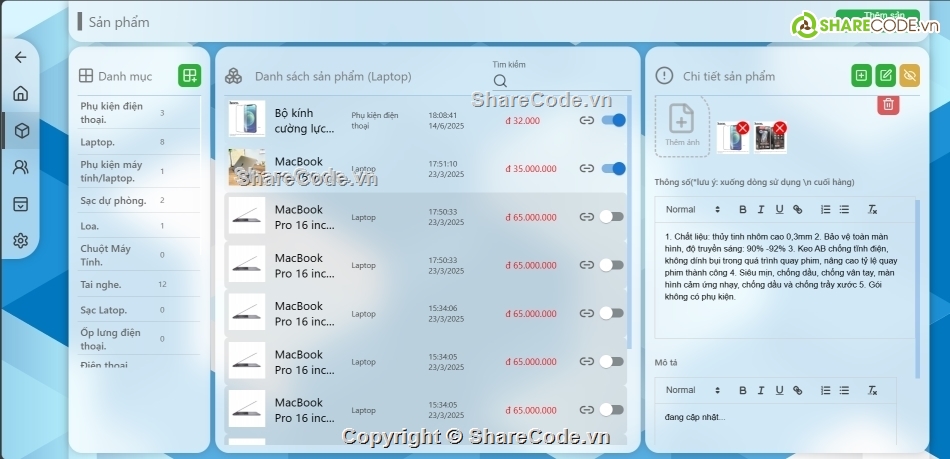Select the Phụ kiện điện thoại category
Viewport: 950px width, 459px height.
pyautogui.click(x=139, y=113)
